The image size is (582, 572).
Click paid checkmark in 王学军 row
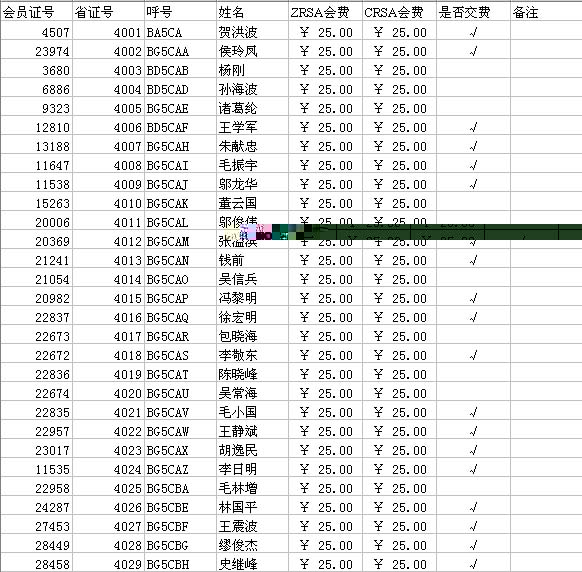[x=473, y=127]
